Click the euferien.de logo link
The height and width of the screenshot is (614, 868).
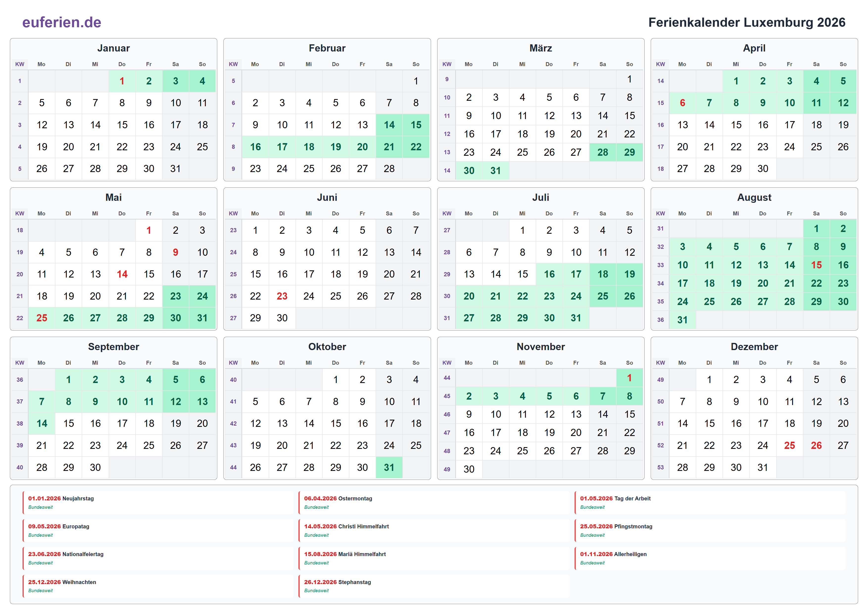tap(62, 22)
